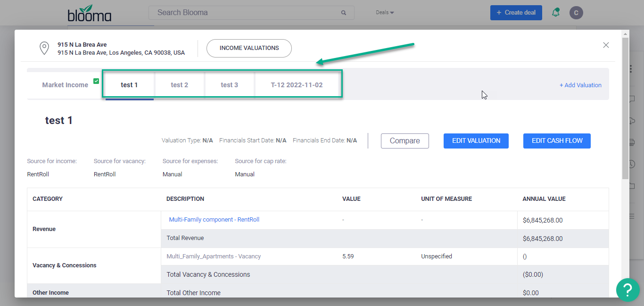Open the notifications bell

click(x=556, y=12)
